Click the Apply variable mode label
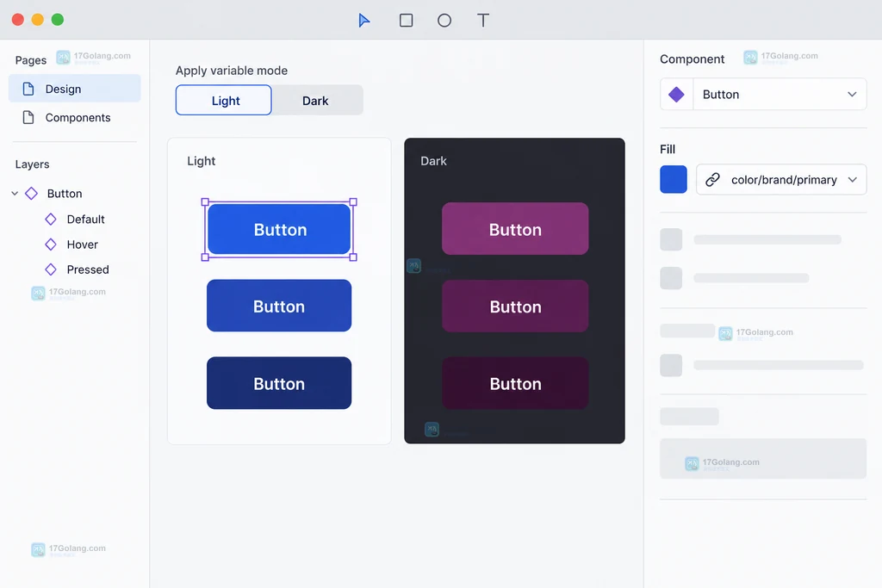Viewport: 882px width, 588px height. pyautogui.click(x=232, y=71)
